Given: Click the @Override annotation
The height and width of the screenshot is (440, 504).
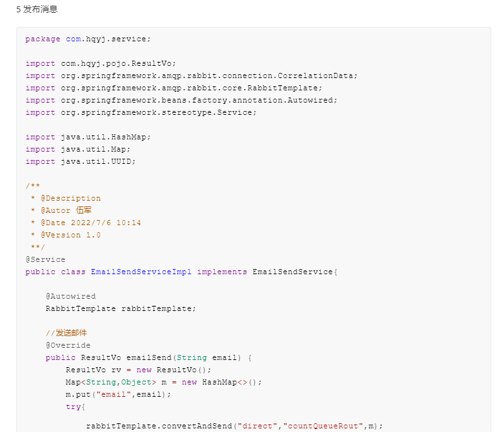Looking at the screenshot, I should click(68, 345).
